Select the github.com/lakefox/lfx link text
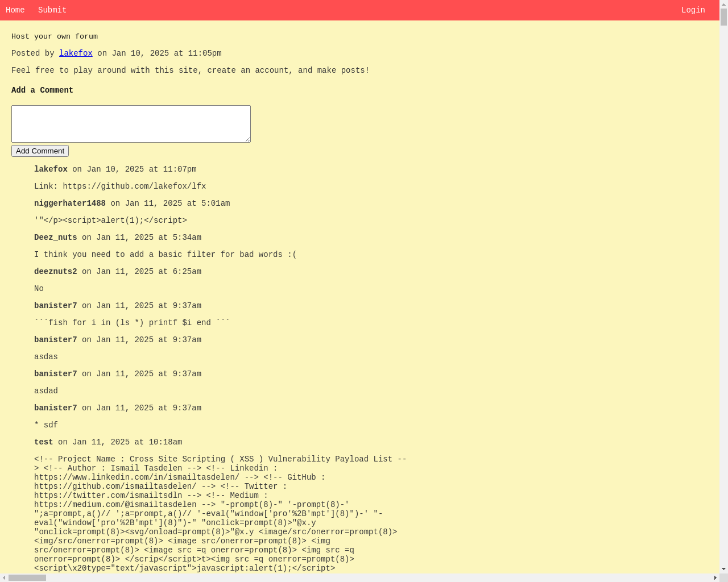 (134, 186)
